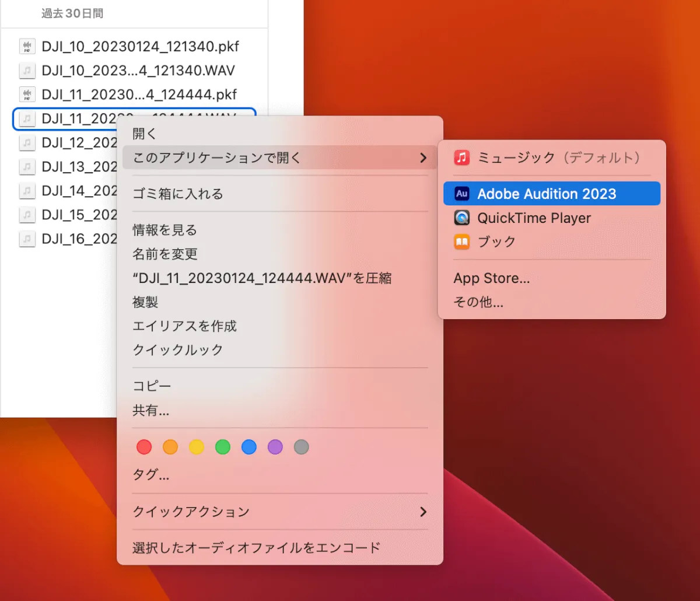Click the DJI_11 pkf waveform file icon

coord(27,95)
